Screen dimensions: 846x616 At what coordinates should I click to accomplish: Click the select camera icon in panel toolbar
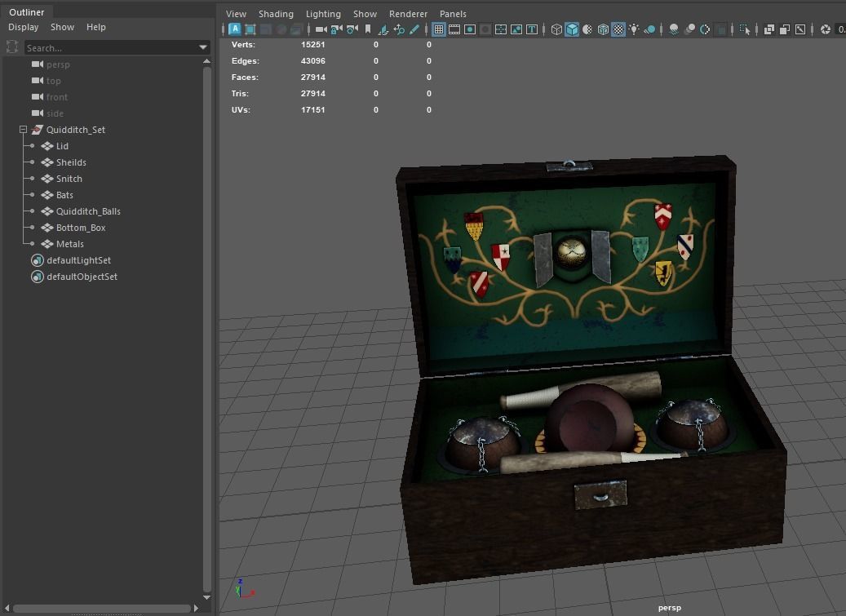pyautogui.click(x=321, y=29)
